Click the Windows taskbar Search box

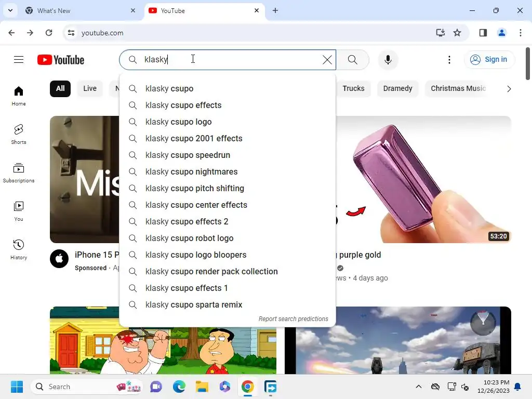click(x=87, y=387)
